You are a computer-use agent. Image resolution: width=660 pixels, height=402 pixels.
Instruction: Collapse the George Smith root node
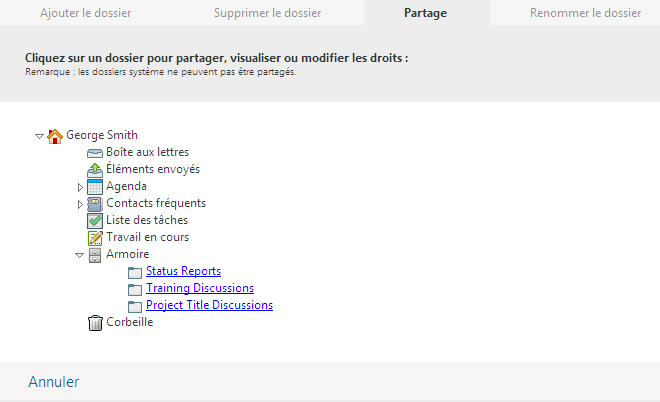pos(40,135)
